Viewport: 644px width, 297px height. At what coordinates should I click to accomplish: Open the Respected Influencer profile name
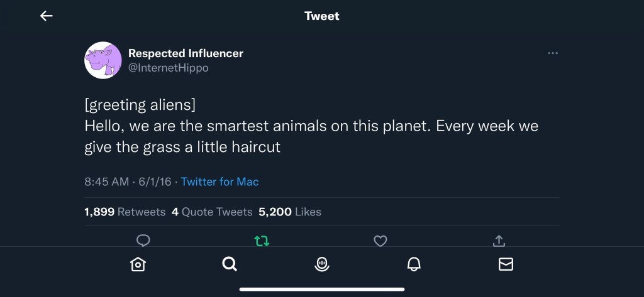186,53
